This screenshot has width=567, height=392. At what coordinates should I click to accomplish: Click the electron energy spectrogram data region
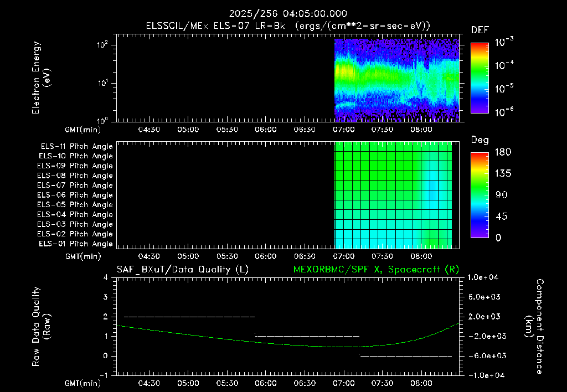click(396, 80)
